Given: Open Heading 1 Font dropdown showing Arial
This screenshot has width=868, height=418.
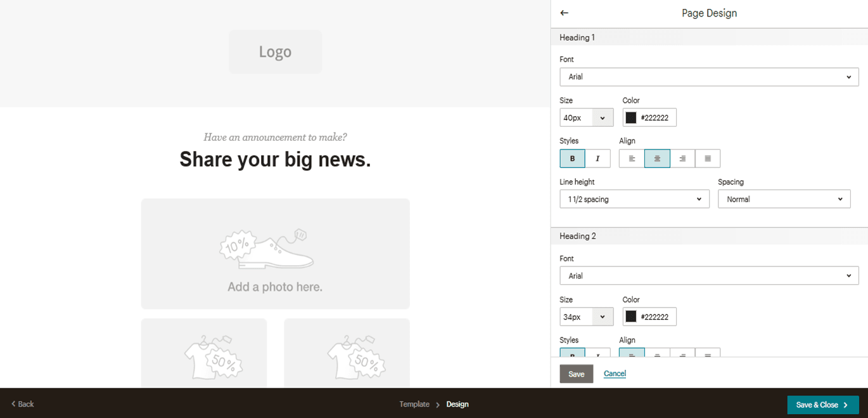Looking at the screenshot, I should (709, 77).
